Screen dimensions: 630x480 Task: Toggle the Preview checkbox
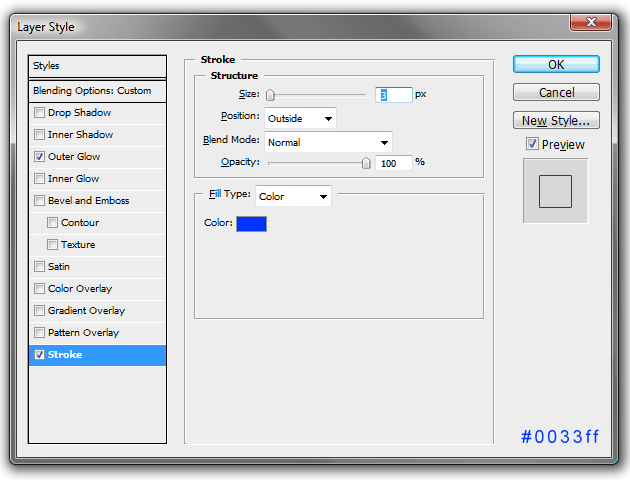[x=532, y=144]
